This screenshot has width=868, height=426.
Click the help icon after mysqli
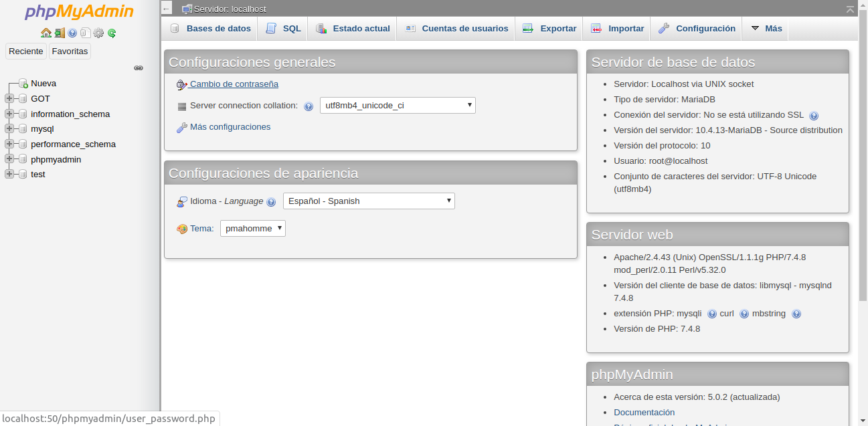tap(712, 314)
